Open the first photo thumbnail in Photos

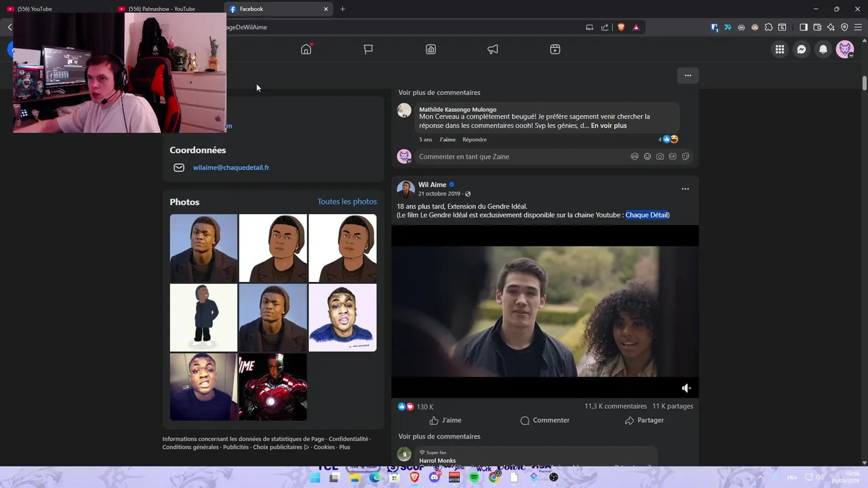[x=203, y=248]
